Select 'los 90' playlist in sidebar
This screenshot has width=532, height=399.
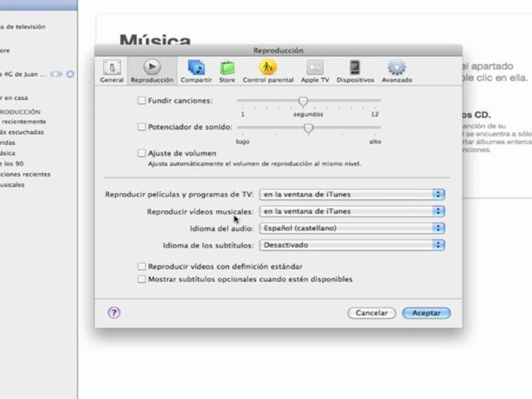pos(12,163)
